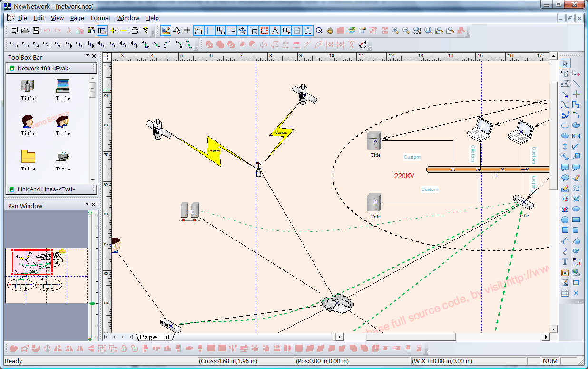Viewport: 588px width, 369px height.
Task: Toggle the grid display button
Action: [187, 30]
